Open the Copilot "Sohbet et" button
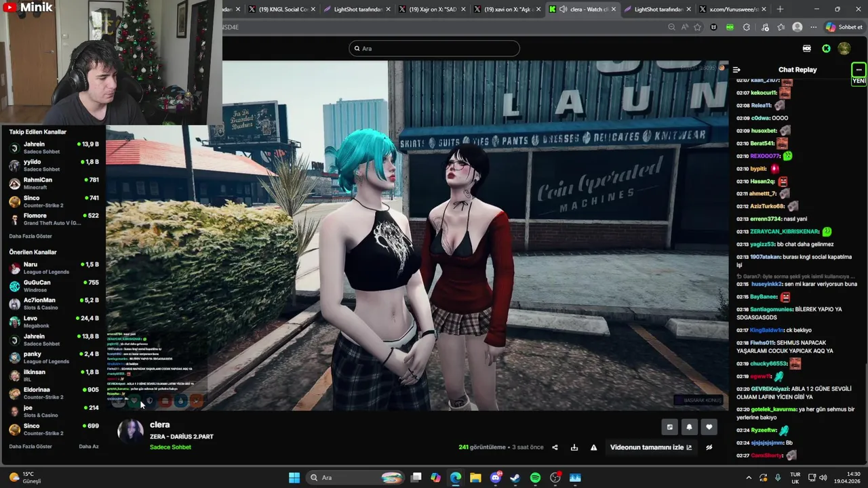Image resolution: width=868 pixels, height=488 pixels. point(844,27)
